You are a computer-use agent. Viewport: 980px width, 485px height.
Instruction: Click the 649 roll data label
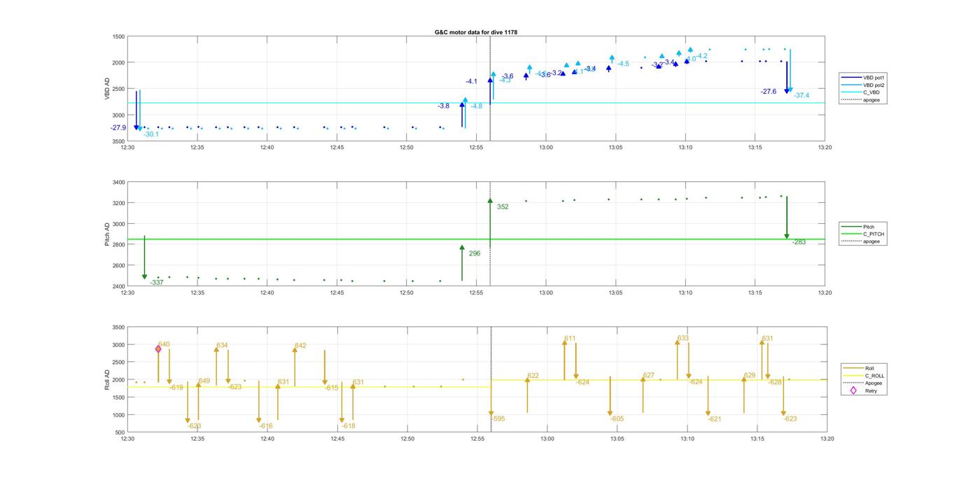point(204,381)
